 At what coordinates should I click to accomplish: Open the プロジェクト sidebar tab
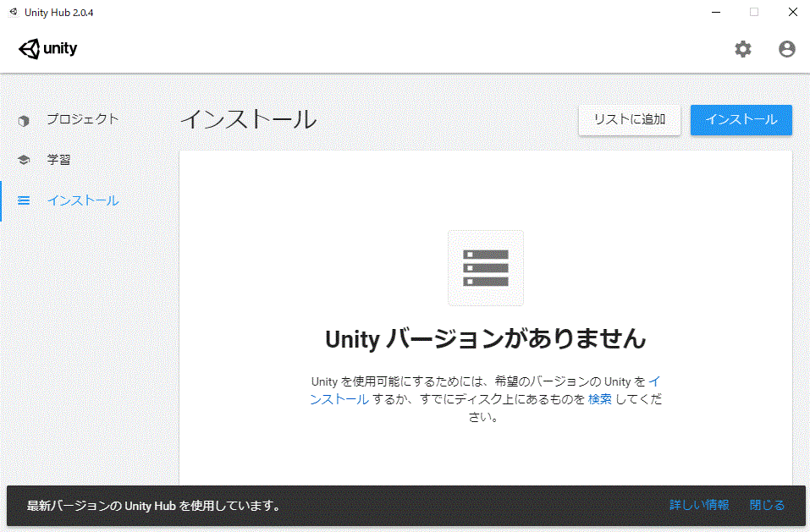coord(82,119)
